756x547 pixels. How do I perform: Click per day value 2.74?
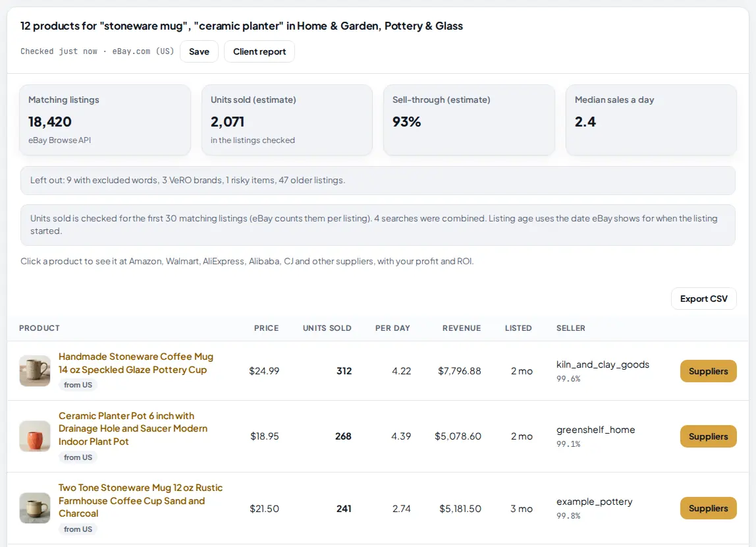point(402,508)
